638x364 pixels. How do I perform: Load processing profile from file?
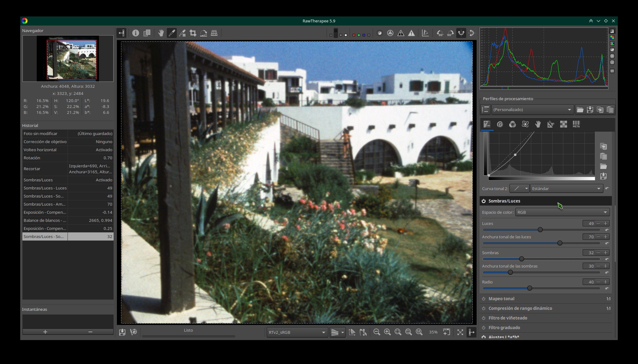[580, 110]
